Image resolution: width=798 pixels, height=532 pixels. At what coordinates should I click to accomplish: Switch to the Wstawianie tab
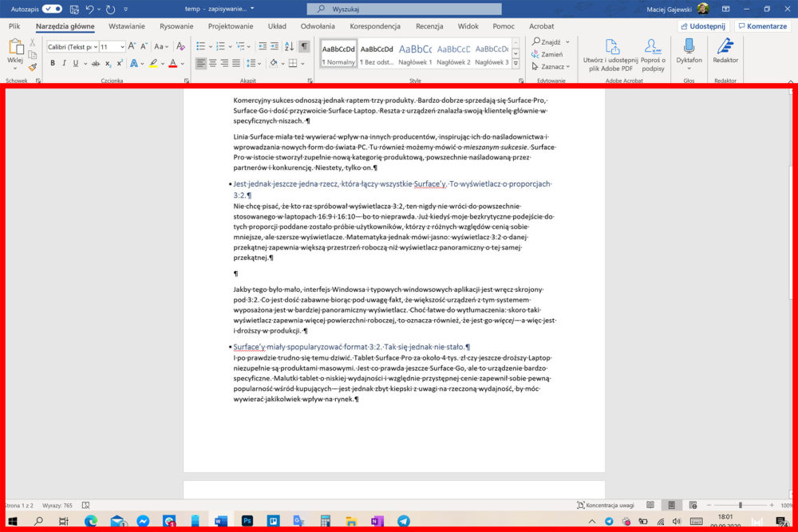127,26
